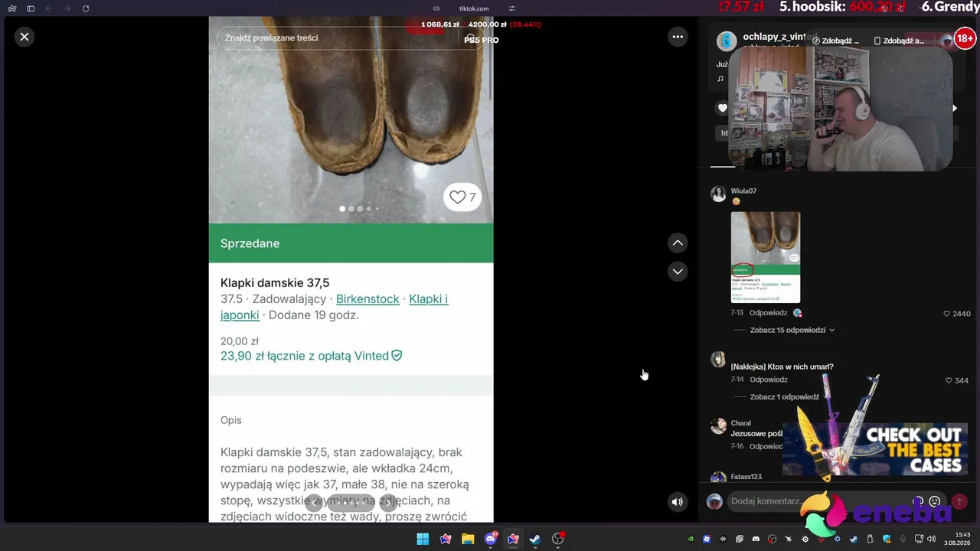Open Discord from the taskbar
Image resolution: width=980 pixels, height=551 pixels.
pos(491,540)
